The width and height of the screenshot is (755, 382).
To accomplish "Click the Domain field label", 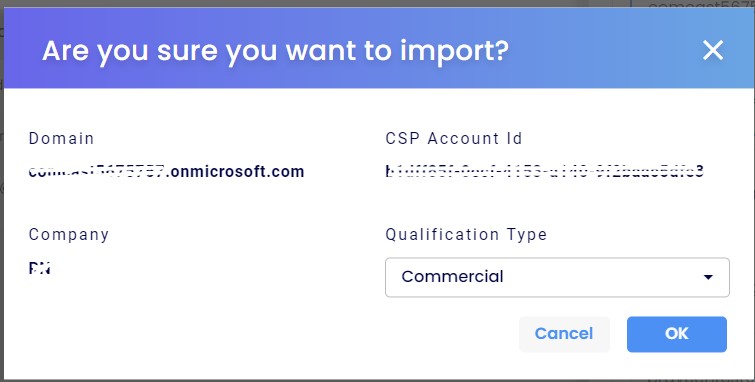I will 61,139.
